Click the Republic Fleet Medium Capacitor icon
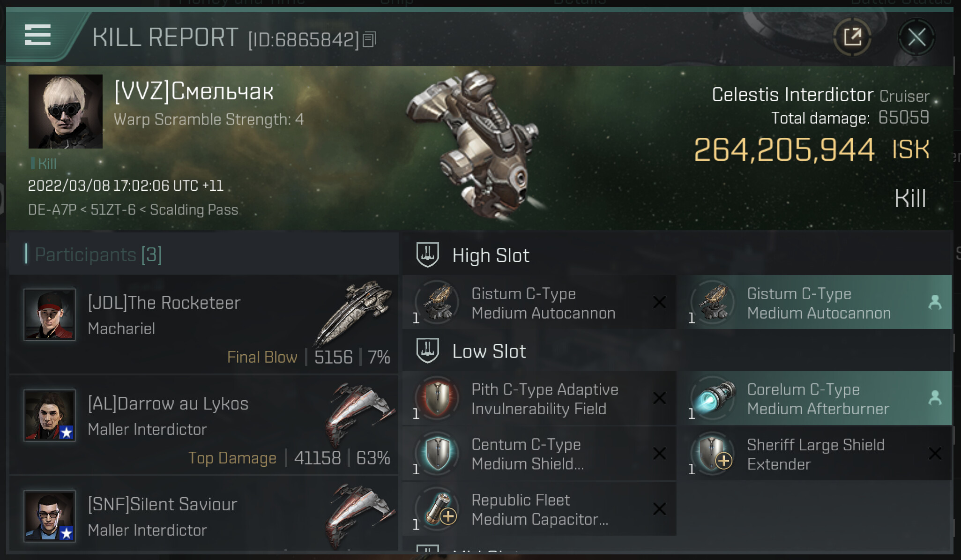This screenshot has width=961, height=560. coord(438,509)
